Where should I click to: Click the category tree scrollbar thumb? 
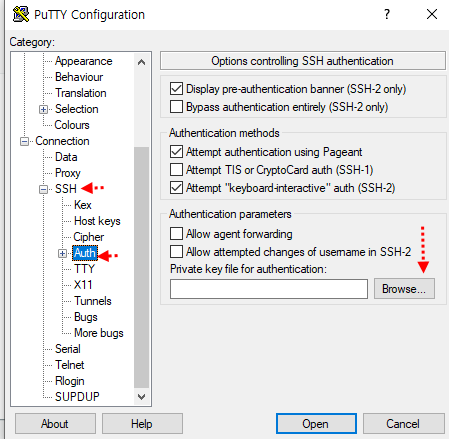(141, 268)
